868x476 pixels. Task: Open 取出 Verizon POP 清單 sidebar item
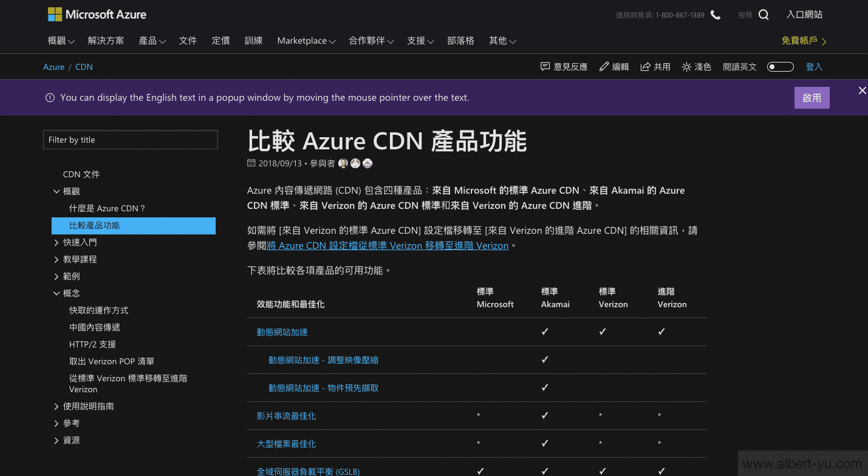(112, 361)
